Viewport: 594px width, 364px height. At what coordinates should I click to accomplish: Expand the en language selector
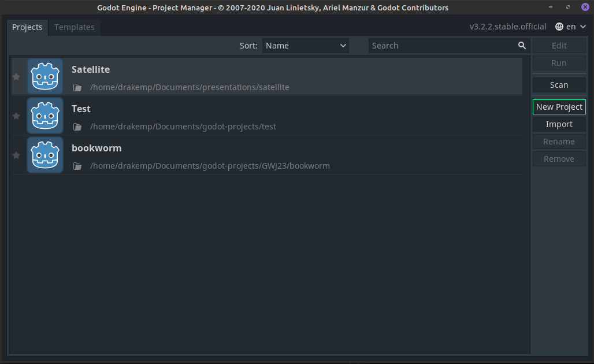tap(571, 27)
